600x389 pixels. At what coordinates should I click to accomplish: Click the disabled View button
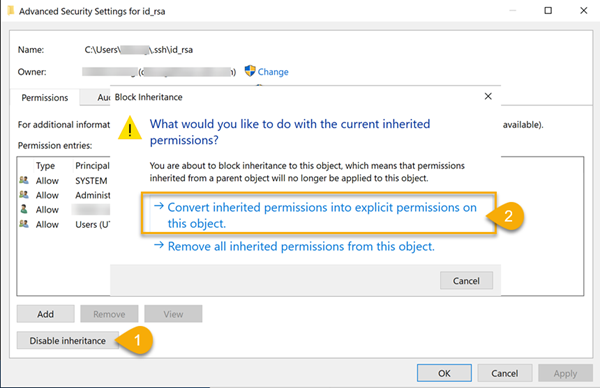click(173, 314)
